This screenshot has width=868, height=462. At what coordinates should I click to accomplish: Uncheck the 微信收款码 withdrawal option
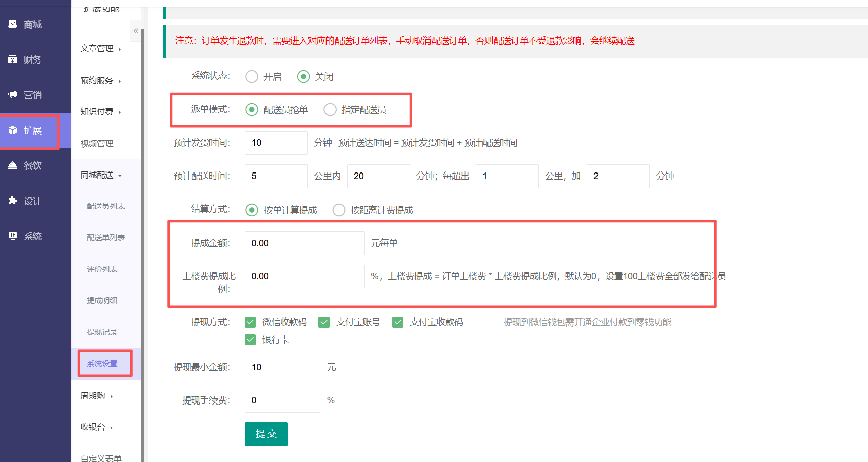point(250,322)
